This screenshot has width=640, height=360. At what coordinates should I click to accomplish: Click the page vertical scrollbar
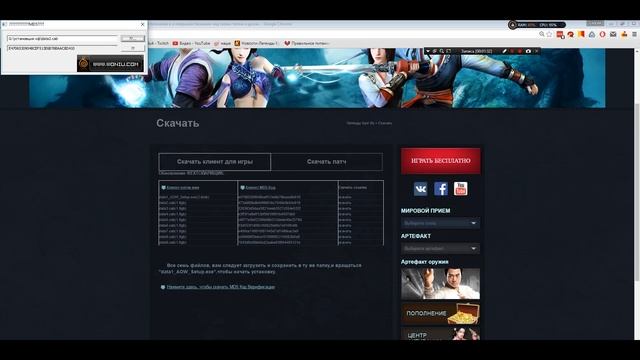tap(637, 194)
